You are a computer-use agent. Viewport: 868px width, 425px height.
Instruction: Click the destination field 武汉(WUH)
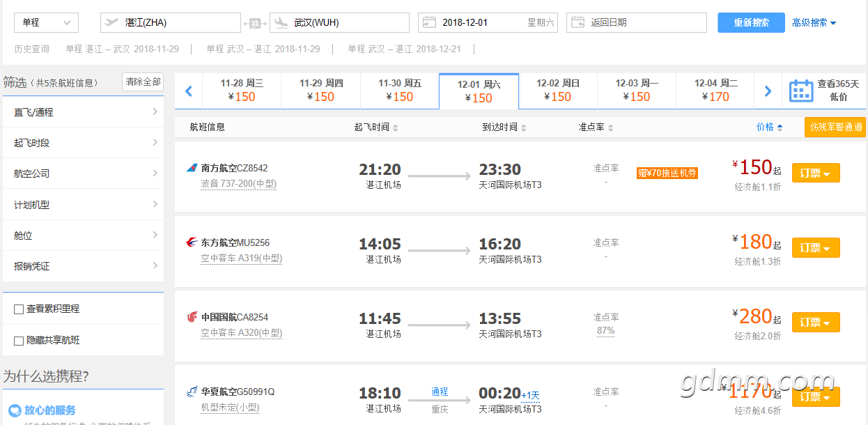(339, 22)
